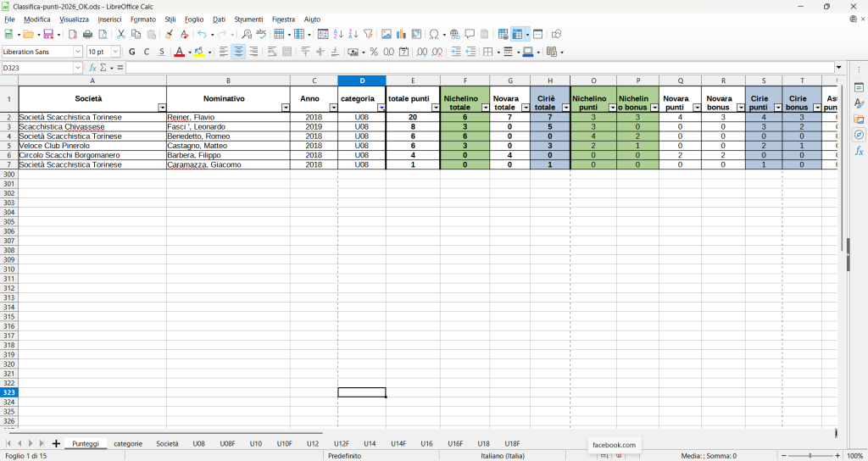Screen dimensions: 868x461
Task: Click the Clone formatting paintbrush icon
Action: coord(169,35)
